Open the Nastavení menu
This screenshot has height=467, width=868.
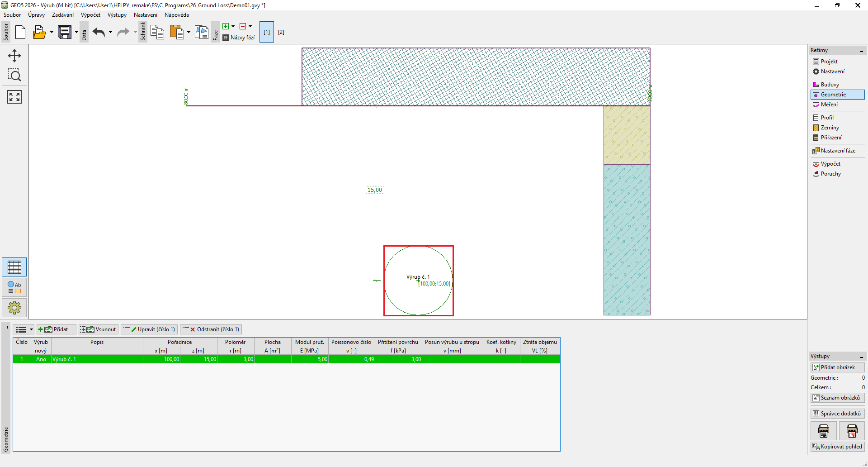(145, 15)
